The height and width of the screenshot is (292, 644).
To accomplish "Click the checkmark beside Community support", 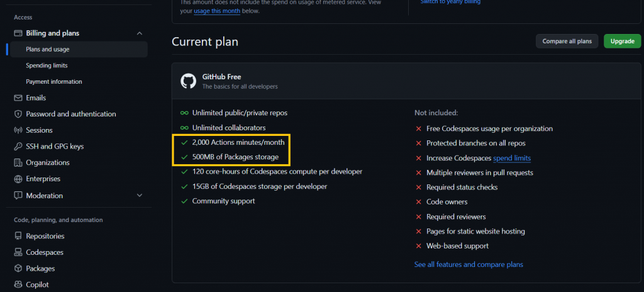I will (x=184, y=201).
